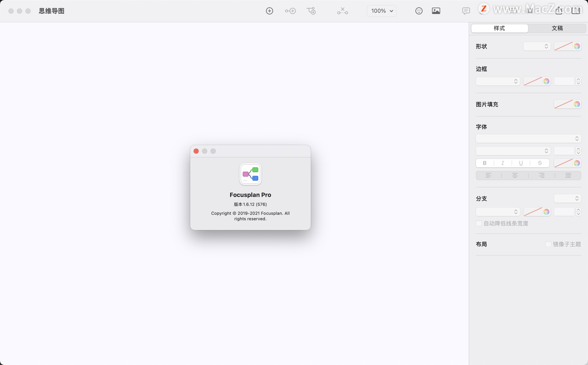The height and width of the screenshot is (365, 588).
Task: Open the 100% zoom dropdown
Action: 382,11
